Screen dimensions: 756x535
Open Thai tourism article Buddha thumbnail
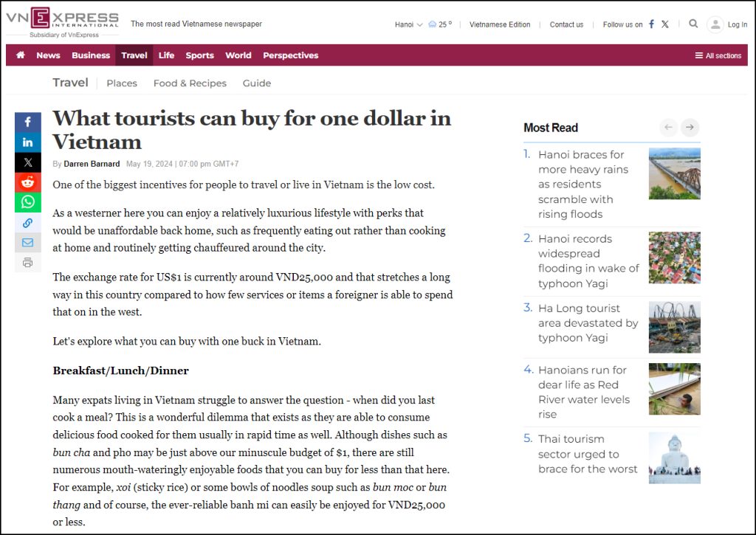(674, 458)
